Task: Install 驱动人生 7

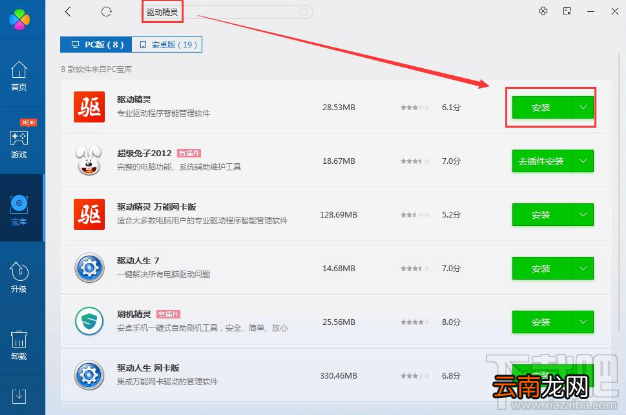Action: (x=542, y=268)
